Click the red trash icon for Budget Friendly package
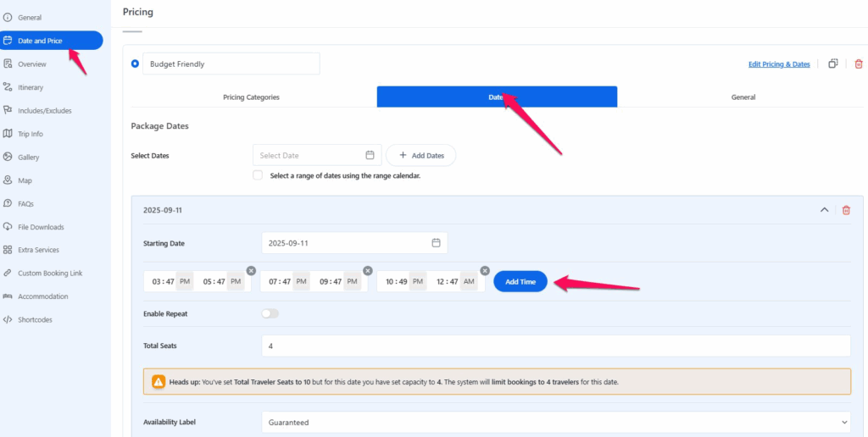868x437 pixels. pyautogui.click(x=858, y=64)
